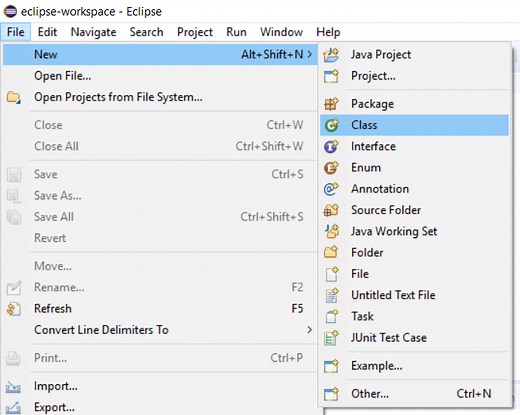Open the Project menu

click(x=195, y=32)
